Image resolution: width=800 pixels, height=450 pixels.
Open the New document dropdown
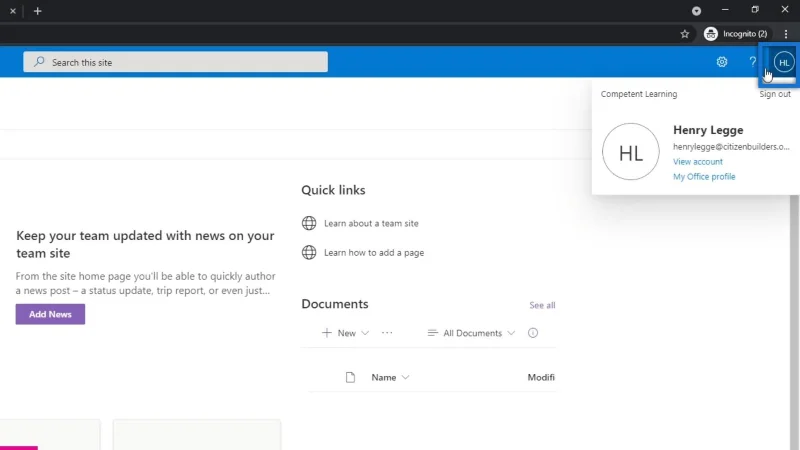(x=345, y=333)
